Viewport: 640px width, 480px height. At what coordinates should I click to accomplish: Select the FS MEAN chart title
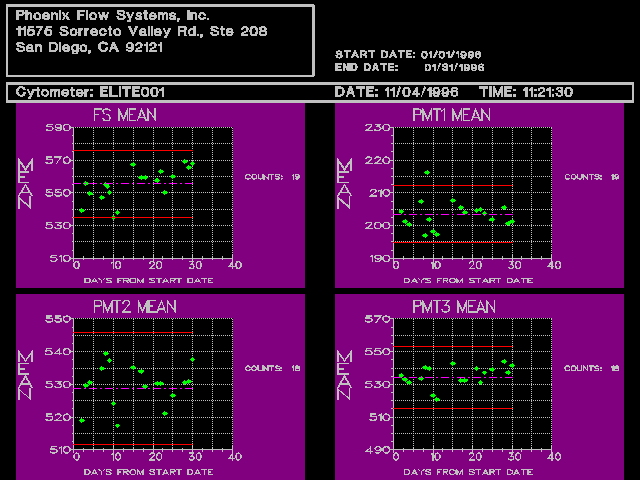(125, 115)
